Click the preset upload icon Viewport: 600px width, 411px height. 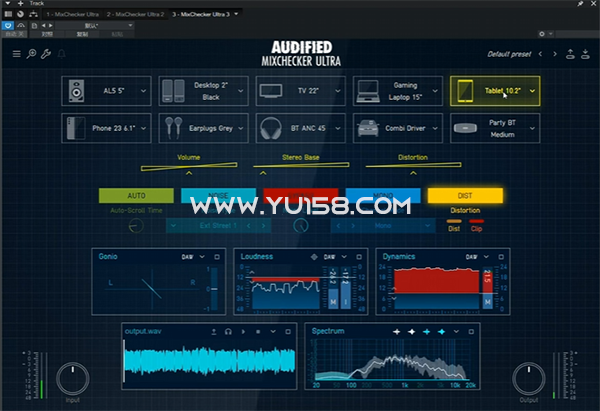(x=570, y=54)
